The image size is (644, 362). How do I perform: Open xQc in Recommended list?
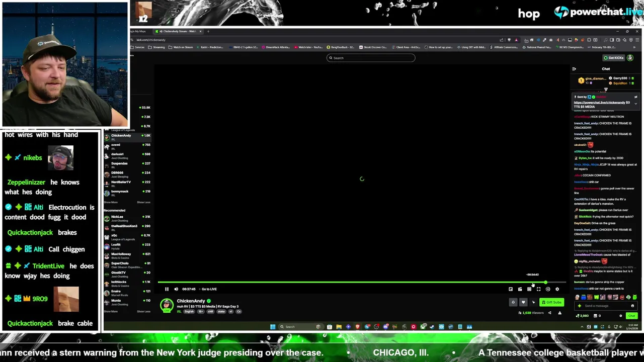coord(127,236)
